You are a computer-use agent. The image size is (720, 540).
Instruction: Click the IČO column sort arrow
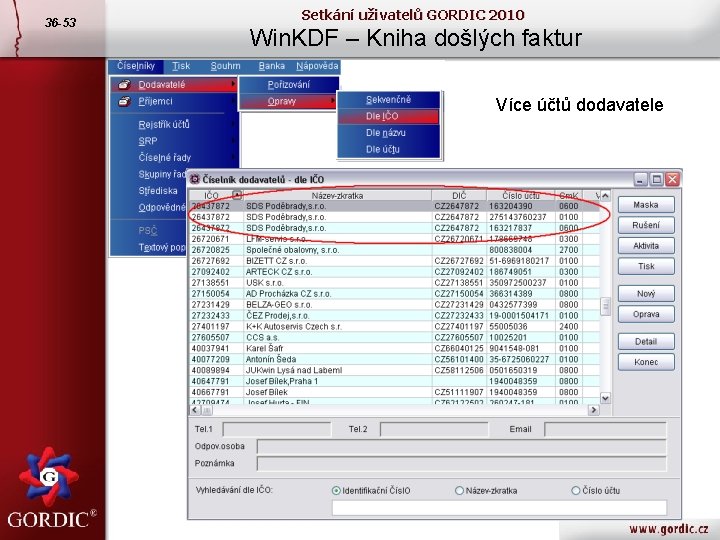(x=237, y=195)
